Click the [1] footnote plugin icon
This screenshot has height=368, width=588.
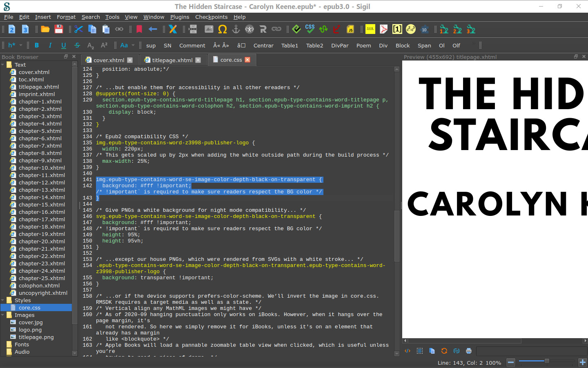(x=397, y=29)
